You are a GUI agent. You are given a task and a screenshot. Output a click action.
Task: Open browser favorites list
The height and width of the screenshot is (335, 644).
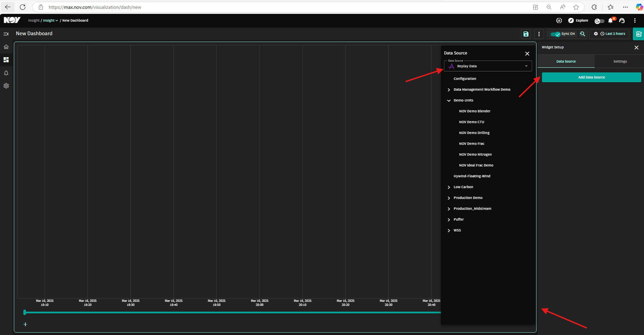[x=611, y=7]
